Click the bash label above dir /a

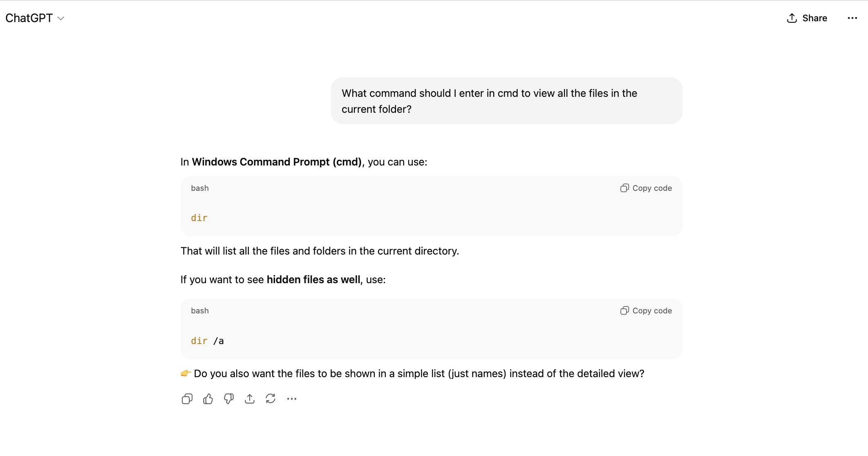click(x=200, y=311)
